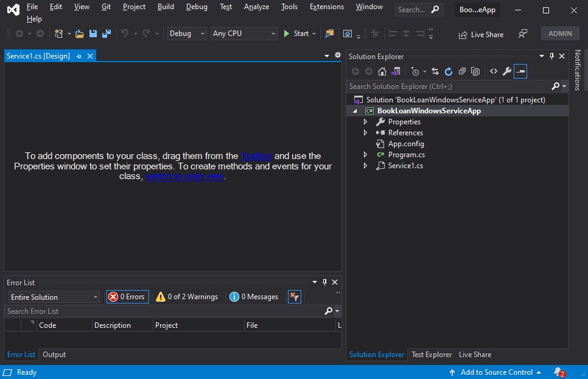This screenshot has width=588, height=379.
Task: Toggle the 0 Errors filter button
Action: [127, 297]
